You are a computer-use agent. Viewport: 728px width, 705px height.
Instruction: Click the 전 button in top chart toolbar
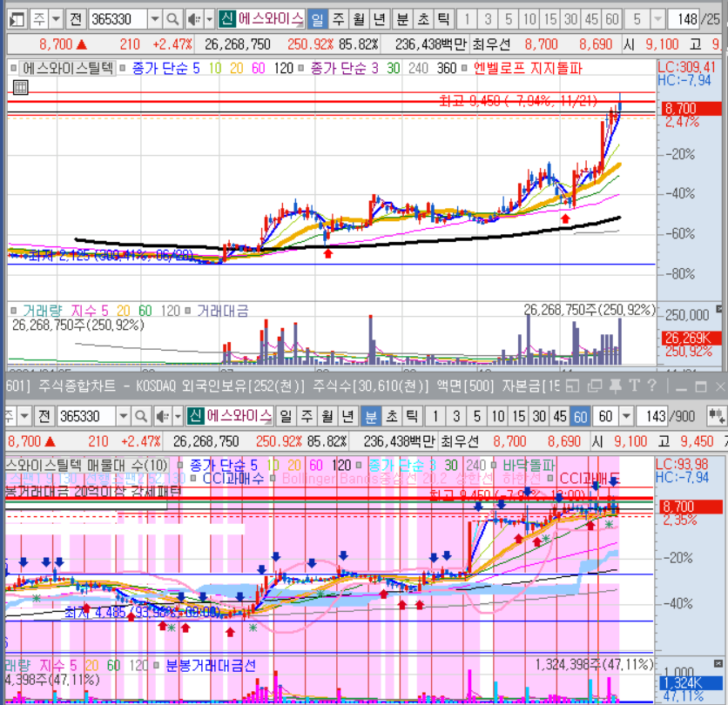click(x=76, y=19)
